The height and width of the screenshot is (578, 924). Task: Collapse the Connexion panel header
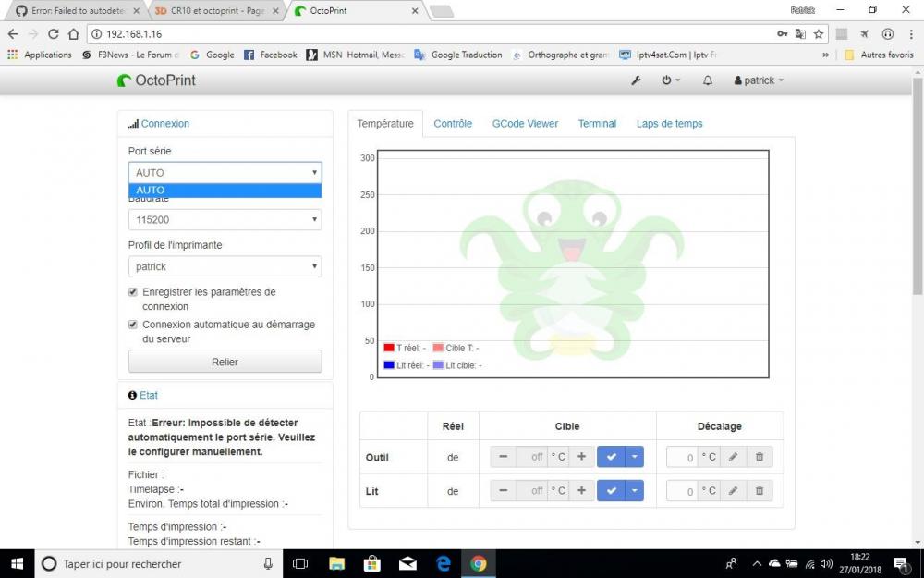point(165,123)
